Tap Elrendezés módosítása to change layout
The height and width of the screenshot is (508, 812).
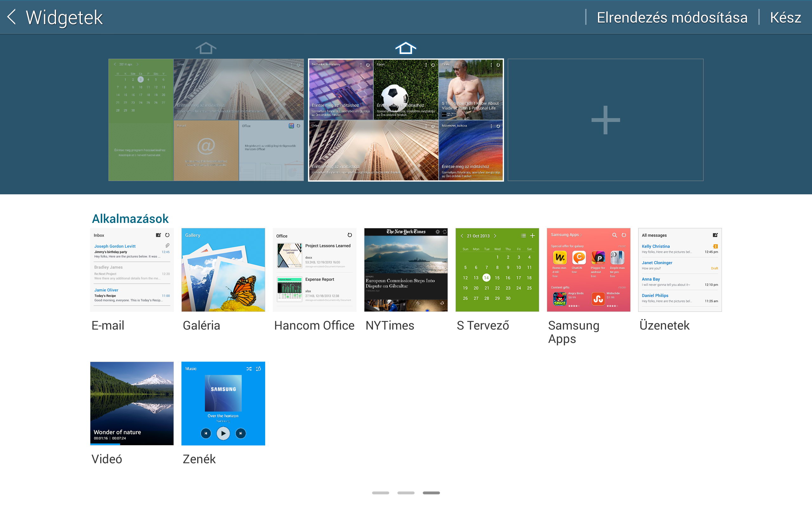click(672, 17)
